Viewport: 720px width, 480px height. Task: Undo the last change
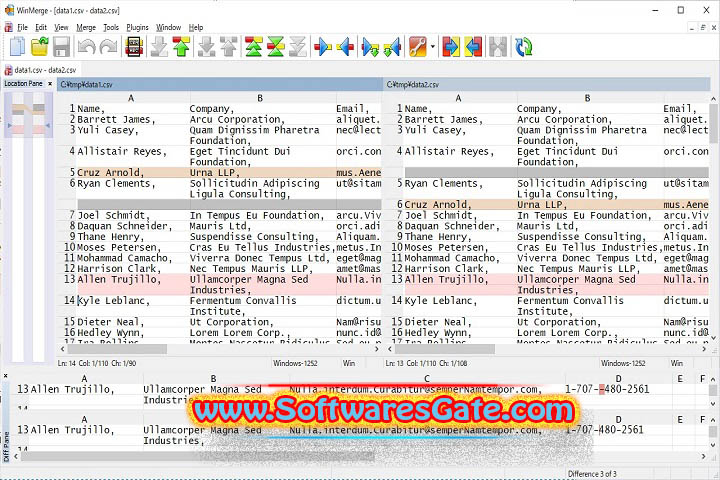86,47
